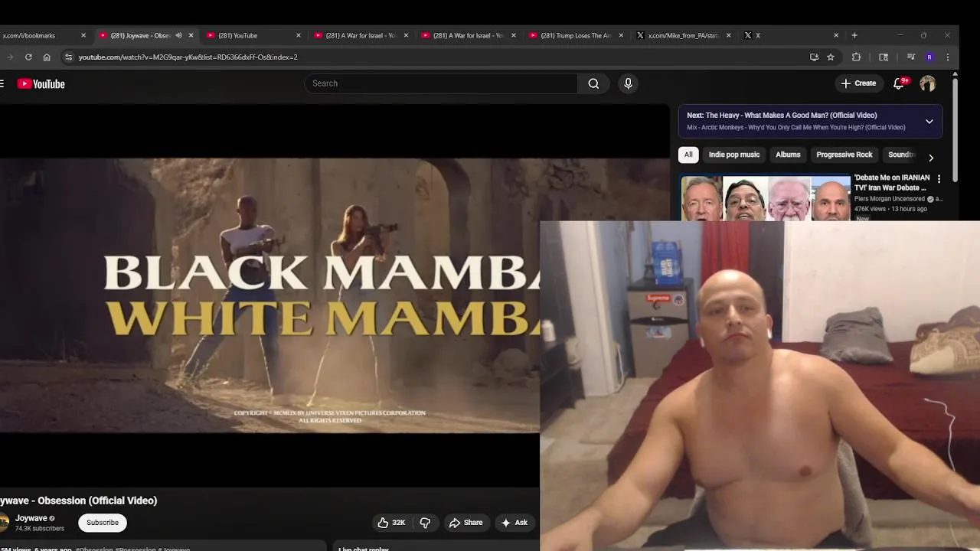Toggle the Chrome side panel icon
This screenshot has width=980, height=551.
884,57
